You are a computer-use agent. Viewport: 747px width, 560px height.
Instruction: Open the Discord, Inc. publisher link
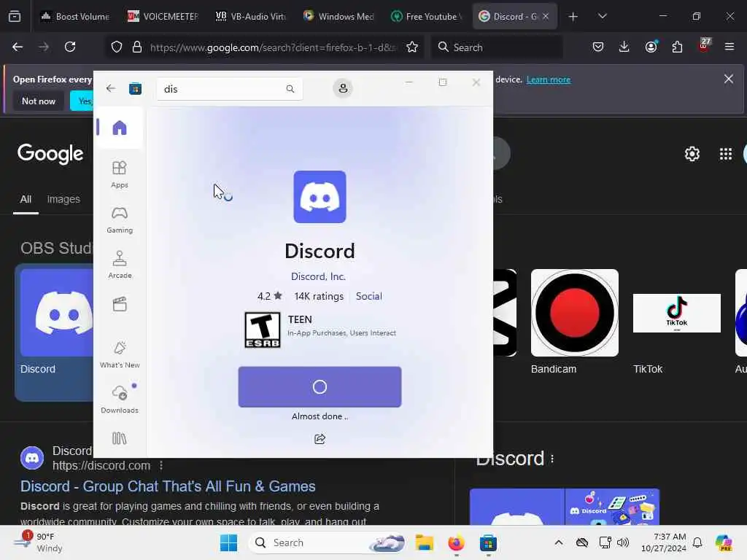318,276
